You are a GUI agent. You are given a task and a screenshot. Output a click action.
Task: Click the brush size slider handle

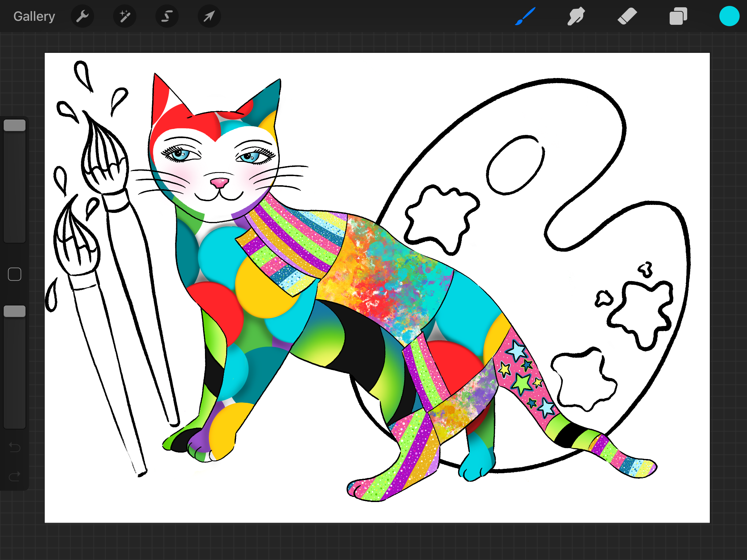pyautogui.click(x=15, y=125)
